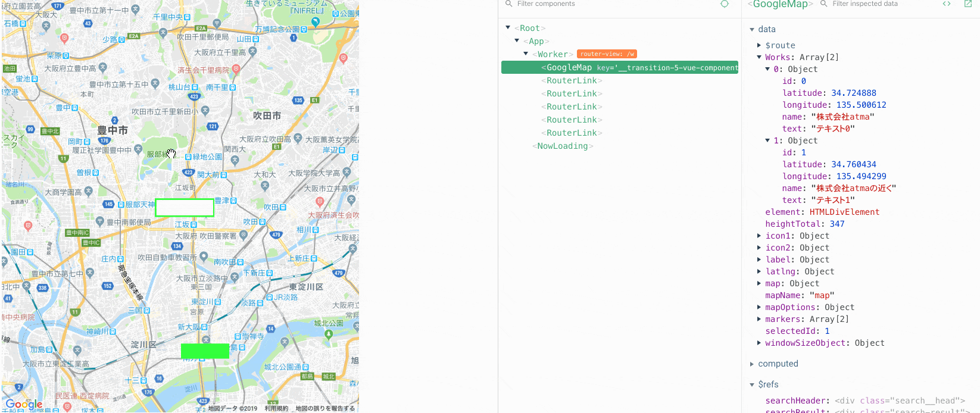Click the green map marker label
This screenshot has height=413, width=980.
(x=205, y=351)
